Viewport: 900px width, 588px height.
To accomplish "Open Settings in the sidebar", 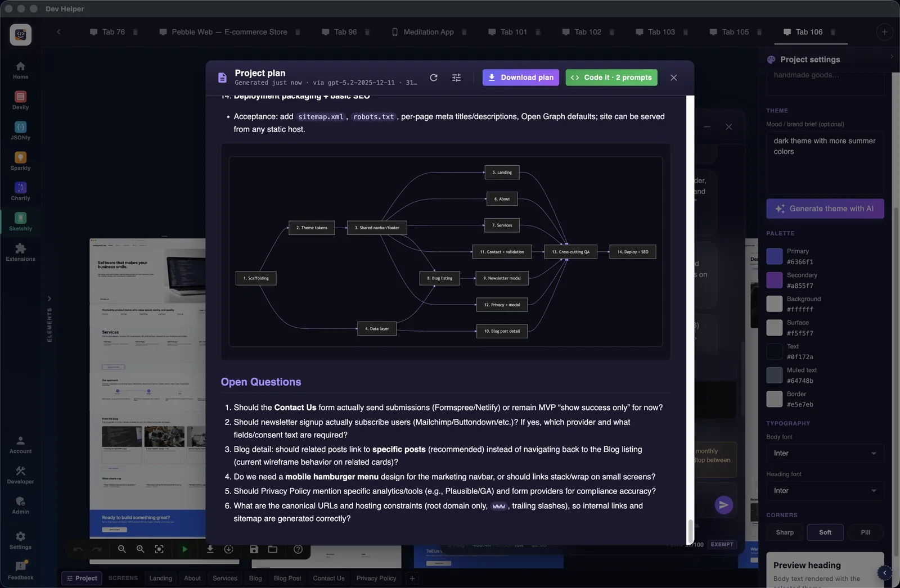I will pyautogui.click(x=20, y=540).
